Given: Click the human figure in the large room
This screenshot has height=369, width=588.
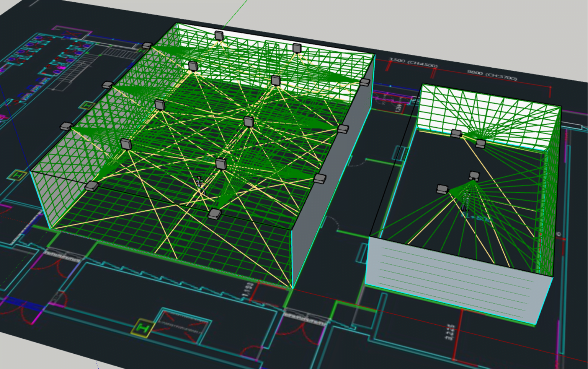Looking at the screenshot, I should 199,182.
